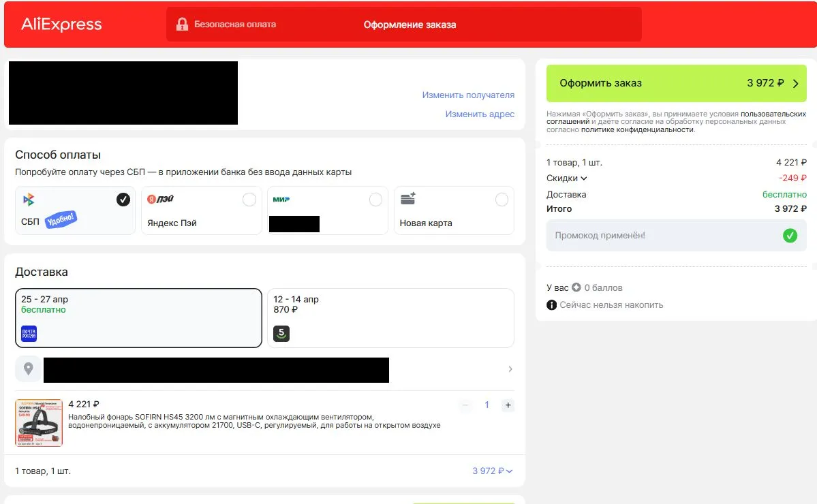Click the green 5 Post delivery icon

click(281, 334)
